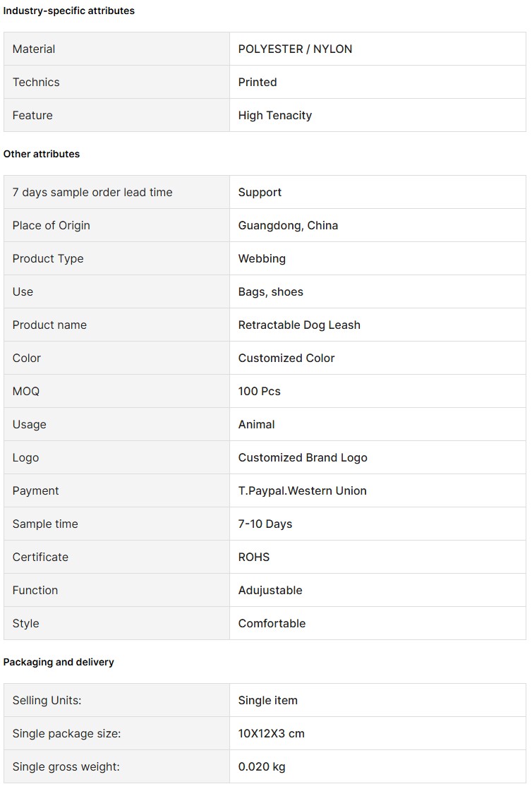Image resolution: width=532 pixels, height=796 pixels.
Task: Select the Customized Color value
Action: tap(286, 358)
